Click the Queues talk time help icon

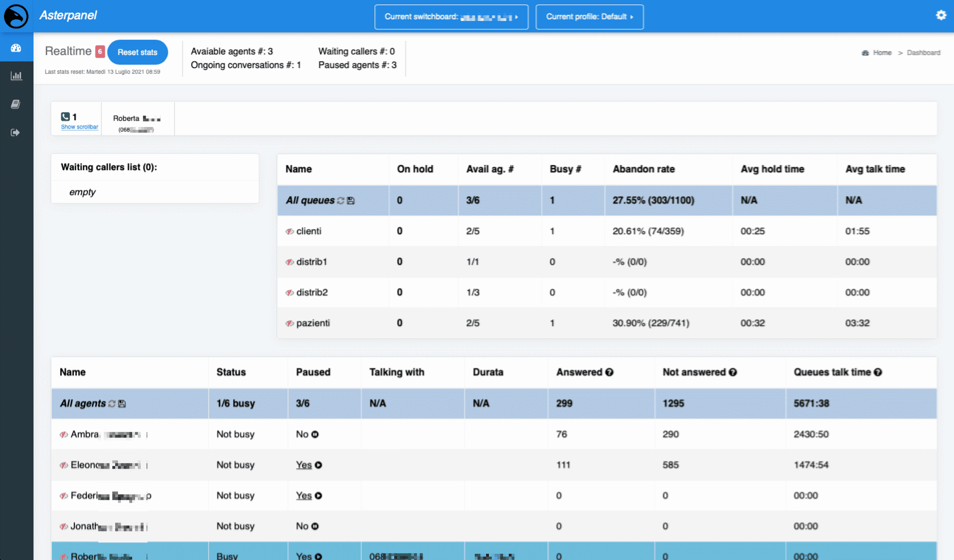(x=878, y=372)
